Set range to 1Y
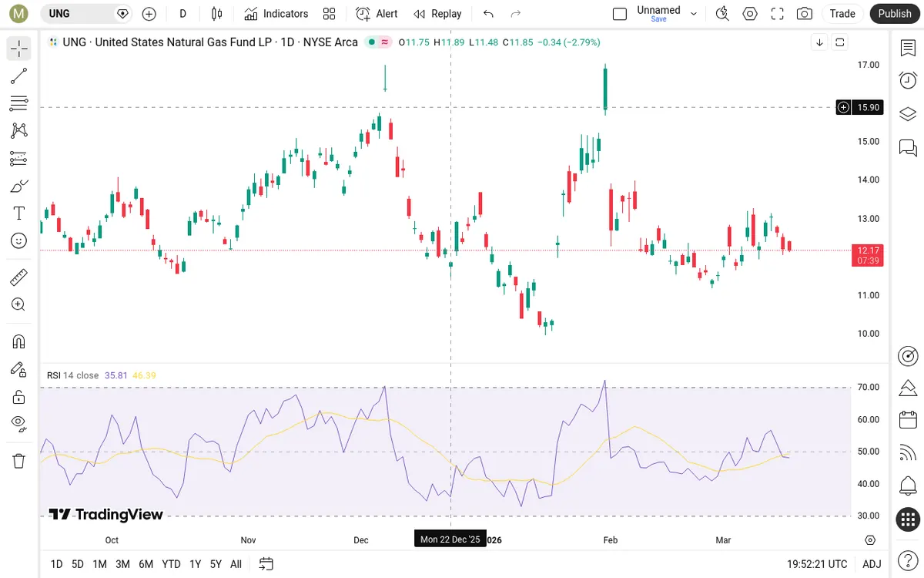 click(x=196, y=564)
